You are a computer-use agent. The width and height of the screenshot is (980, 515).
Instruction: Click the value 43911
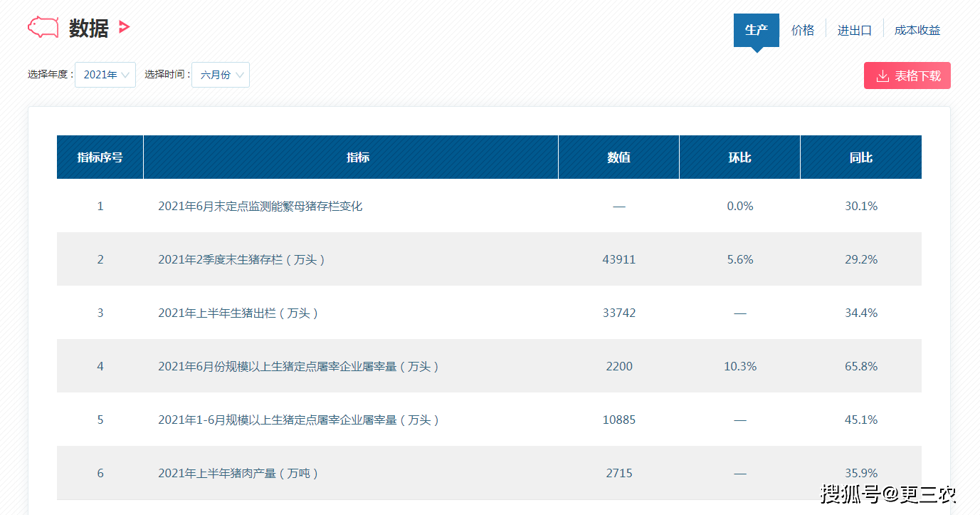pyautogui.click(x=619, y=259)
